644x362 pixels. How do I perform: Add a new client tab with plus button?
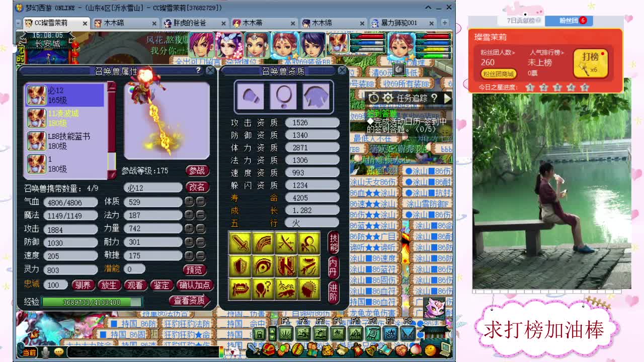pyautogui.click(x=444, y=23)
